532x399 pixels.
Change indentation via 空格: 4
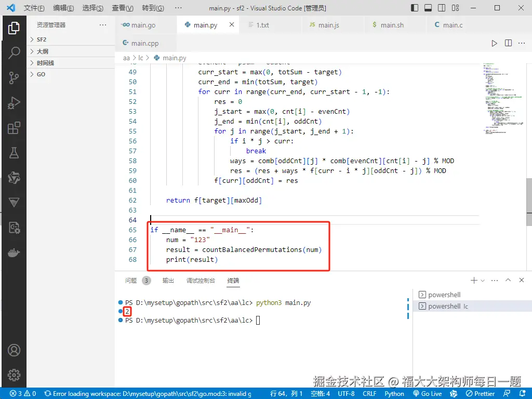tap(320, 394)
